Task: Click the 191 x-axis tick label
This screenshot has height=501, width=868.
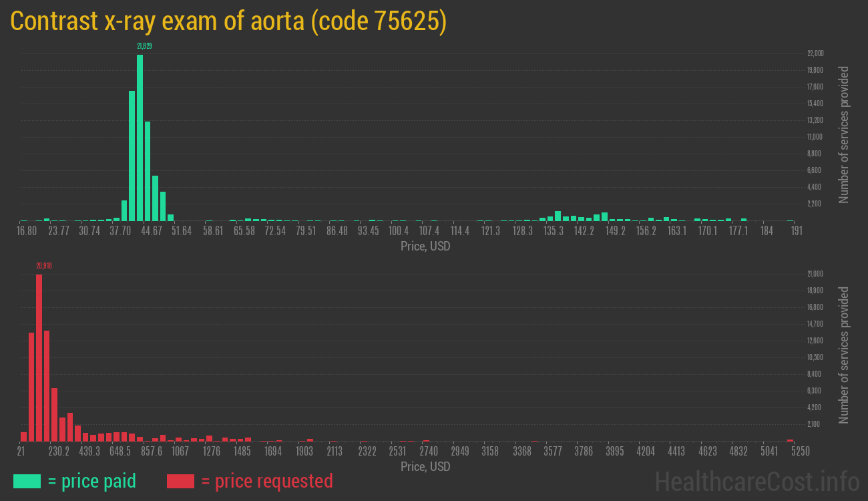Action: [796, 231]
